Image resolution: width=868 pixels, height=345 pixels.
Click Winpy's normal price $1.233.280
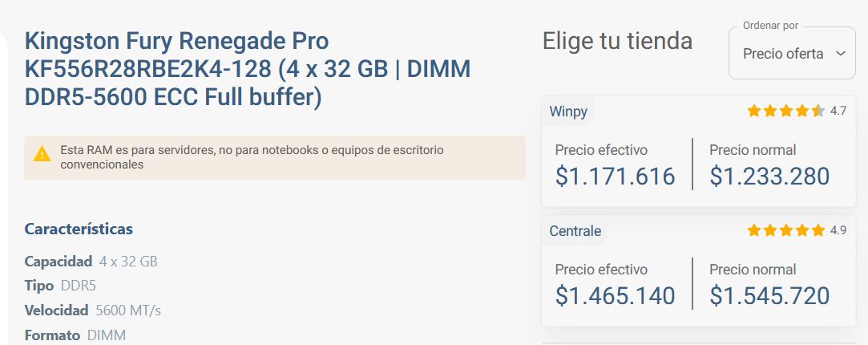pos(769,177)
